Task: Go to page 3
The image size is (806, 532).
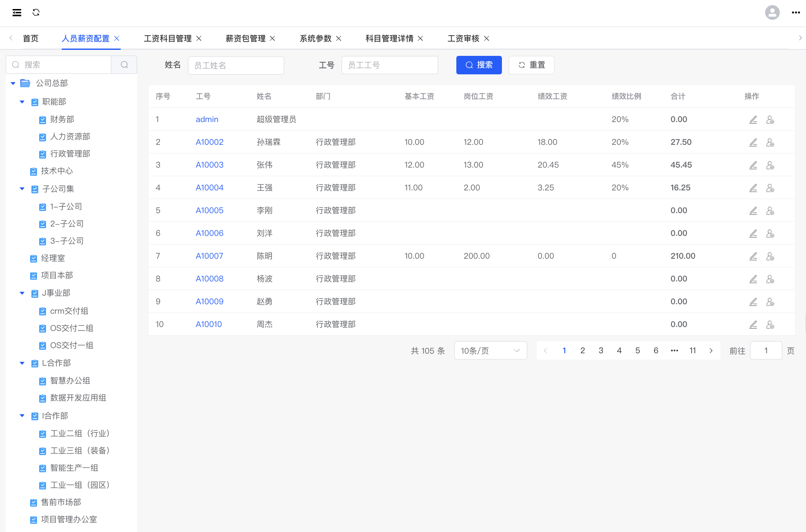Action: 601,351
